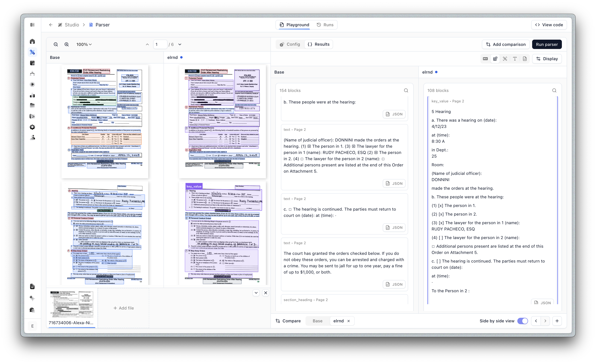Open the task list sidebar icon
596x364 pixels.
(x=32, y=116)
